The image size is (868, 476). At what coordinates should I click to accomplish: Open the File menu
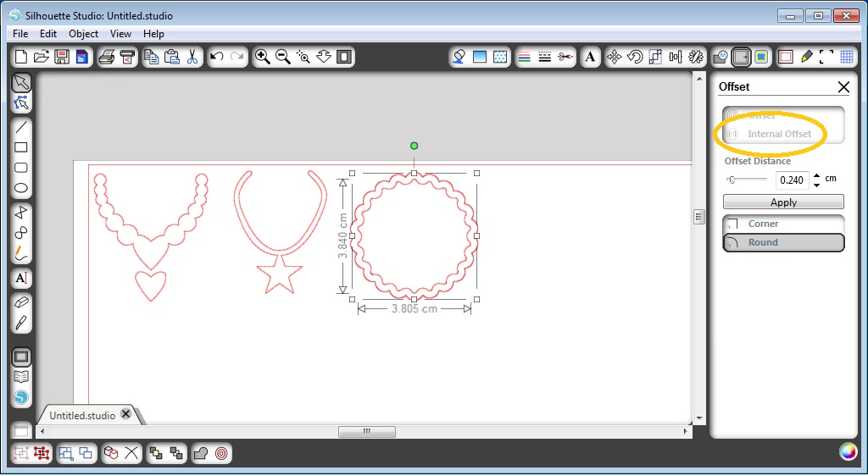(x=20, y=34)
